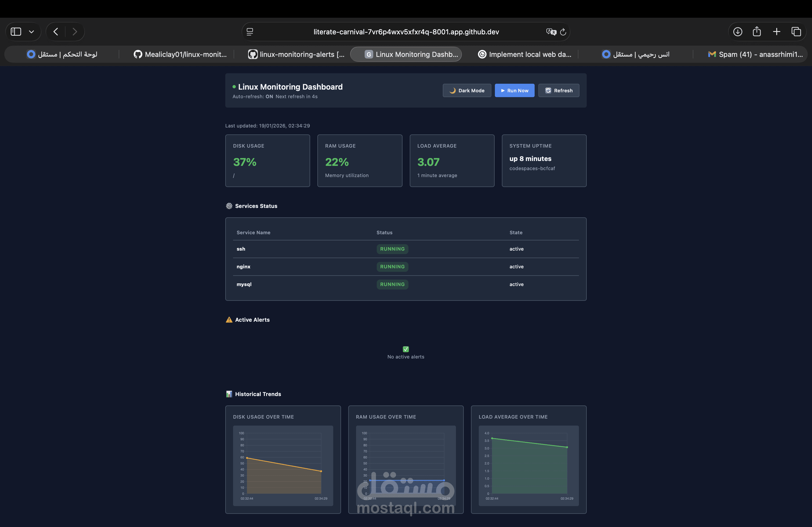Click the URL address field
Viewport: 812px width, 527px height.
coord(406,32)
